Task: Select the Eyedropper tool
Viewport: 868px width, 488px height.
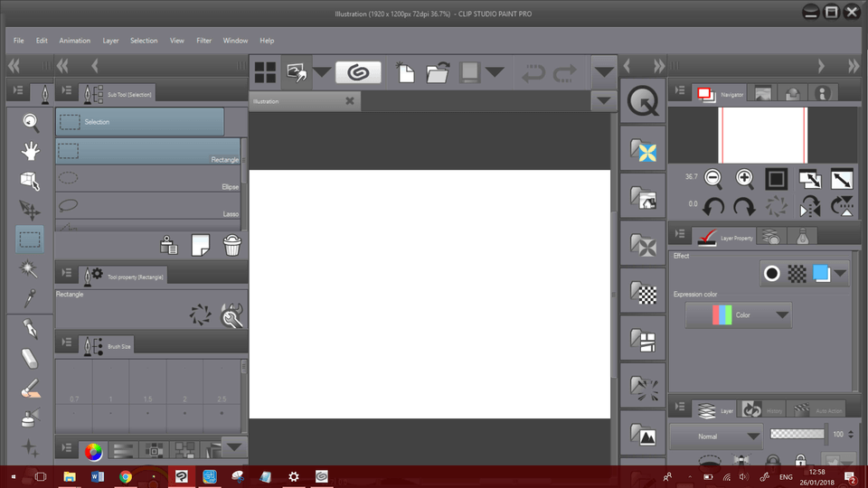Action: click(30, 297)
